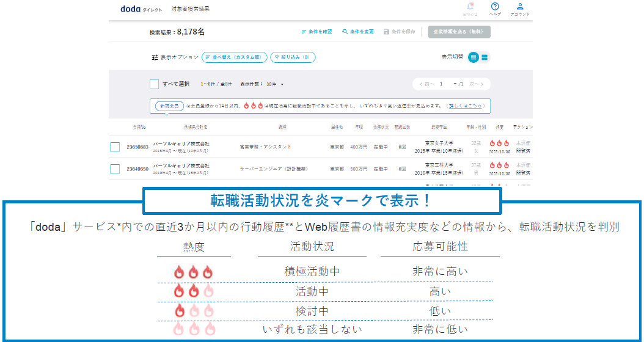Switch to card view icon

pyautogui.click(x=485, y=57)
